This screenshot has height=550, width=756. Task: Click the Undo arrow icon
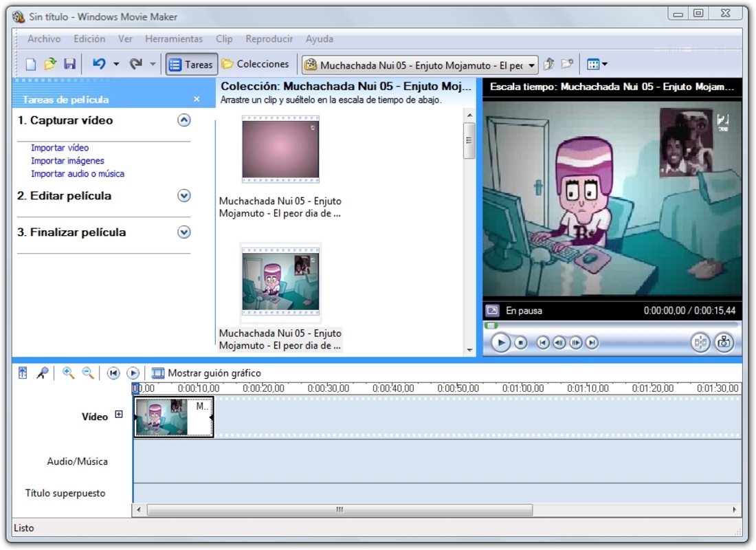99,64
